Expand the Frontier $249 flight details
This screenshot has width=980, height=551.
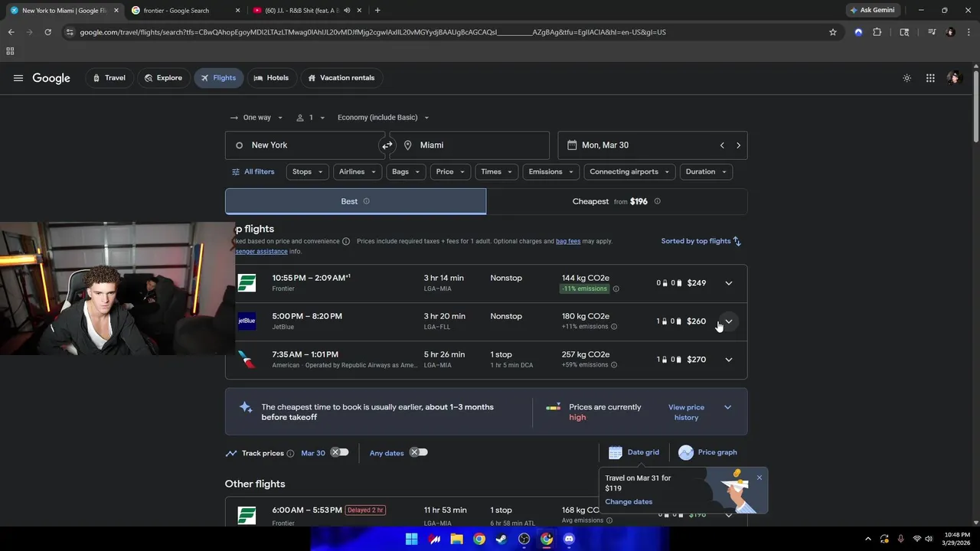click(x=729, y=283)
